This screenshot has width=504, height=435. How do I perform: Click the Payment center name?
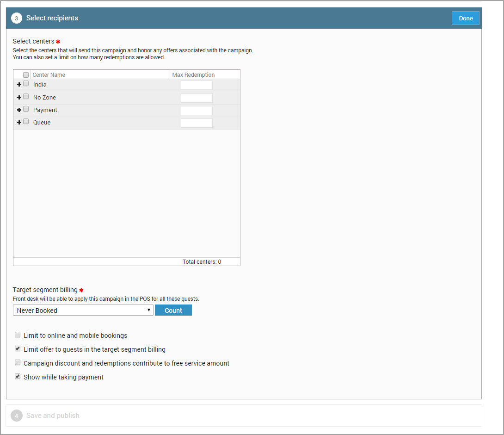pos(45,110)
